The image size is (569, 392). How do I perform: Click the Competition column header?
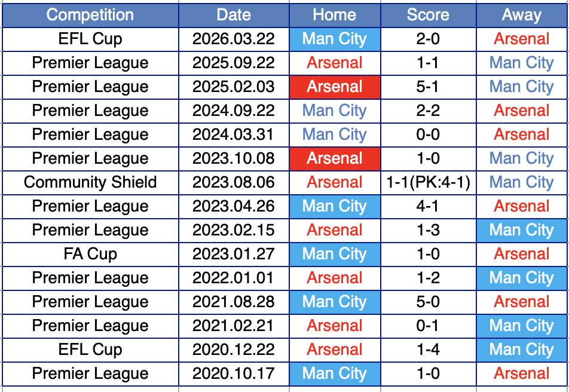tap(90, 15)
